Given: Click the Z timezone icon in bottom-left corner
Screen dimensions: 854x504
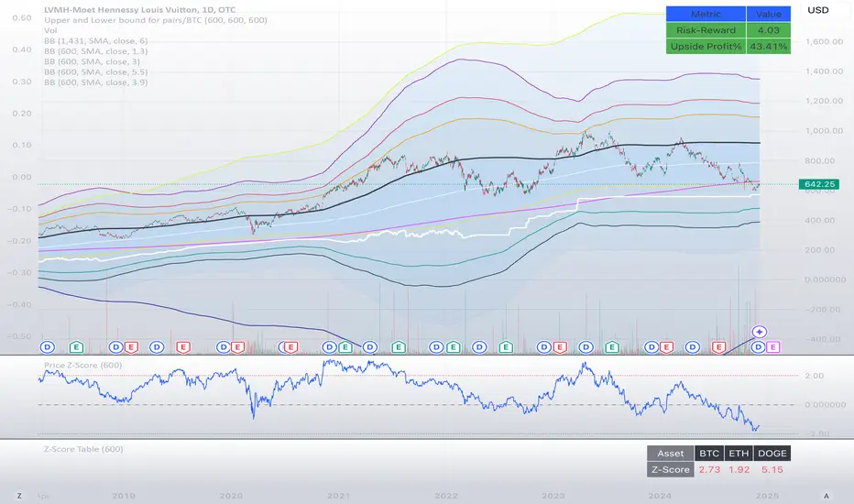Looking at the screenshot, I should [x=18, y=494].
